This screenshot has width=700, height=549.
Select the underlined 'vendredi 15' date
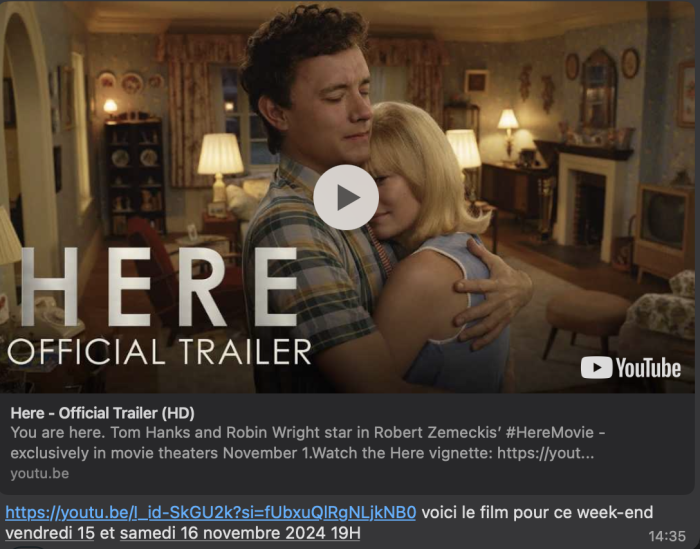[50, 533]
